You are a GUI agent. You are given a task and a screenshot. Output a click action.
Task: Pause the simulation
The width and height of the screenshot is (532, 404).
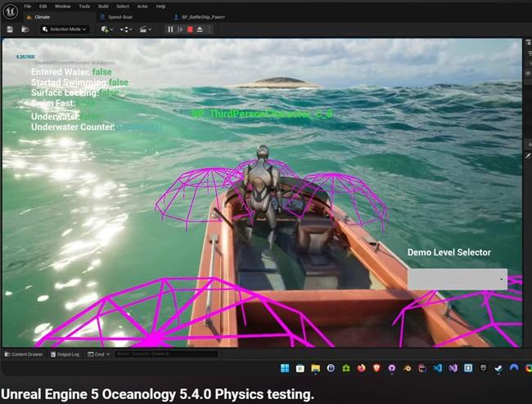point(170,29)
